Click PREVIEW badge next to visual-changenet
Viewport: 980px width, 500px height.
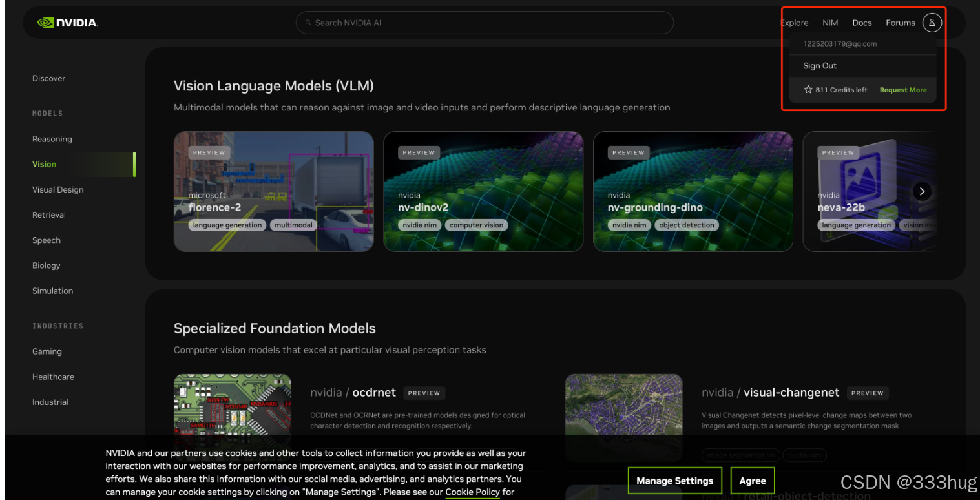point(868,393)
